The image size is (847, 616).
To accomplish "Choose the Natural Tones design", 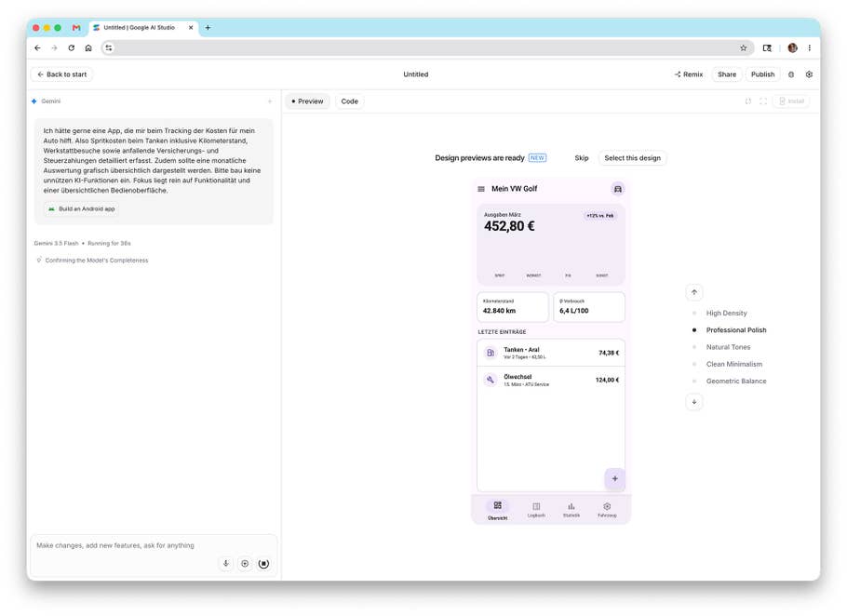I will coord(728,347).
